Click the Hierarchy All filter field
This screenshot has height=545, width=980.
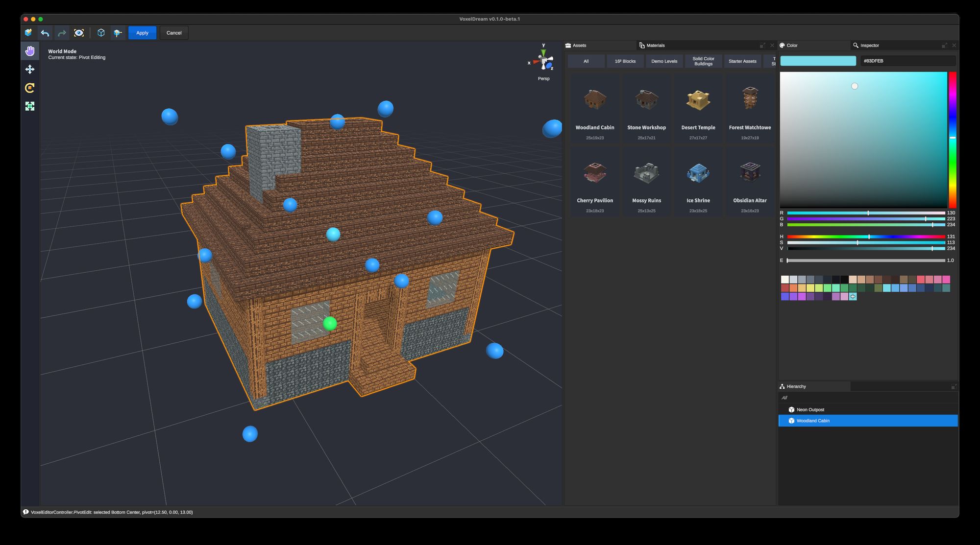point(868,398)
